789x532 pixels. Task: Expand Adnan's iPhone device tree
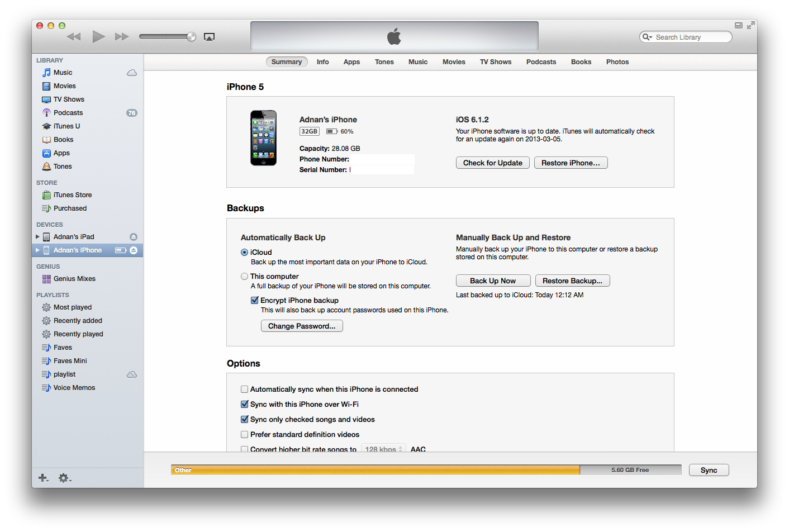[37, 250]
